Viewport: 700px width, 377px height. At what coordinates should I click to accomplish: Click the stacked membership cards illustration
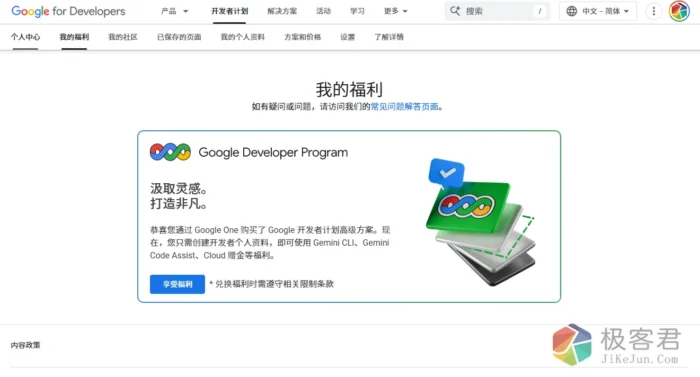pos(481,222)
